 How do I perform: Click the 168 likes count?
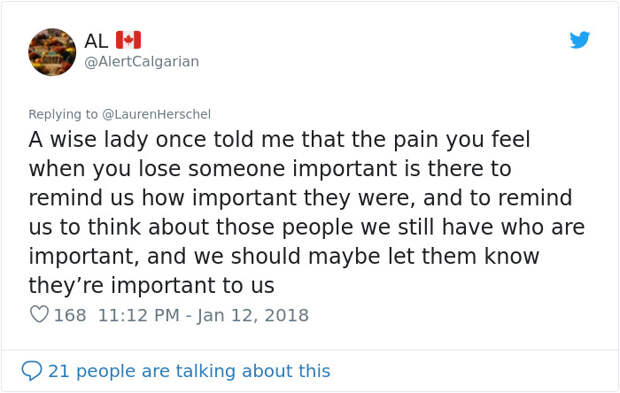pos(70,315)
